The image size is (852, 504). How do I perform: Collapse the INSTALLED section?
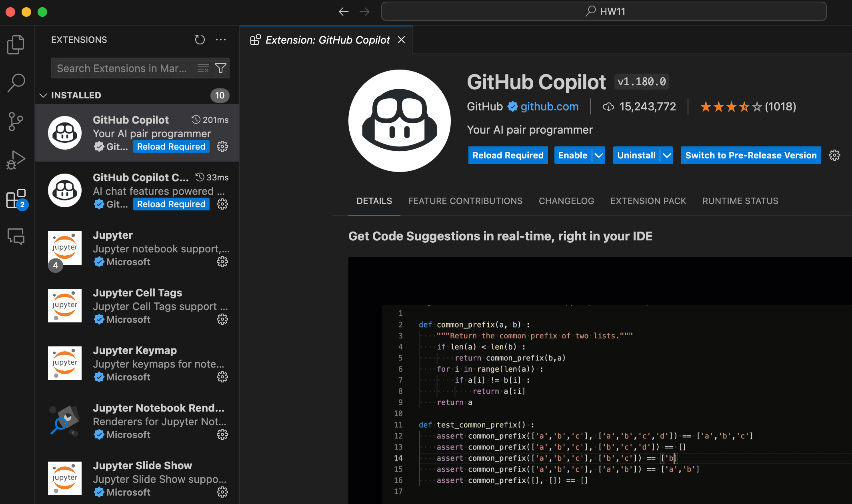(43, 95)
